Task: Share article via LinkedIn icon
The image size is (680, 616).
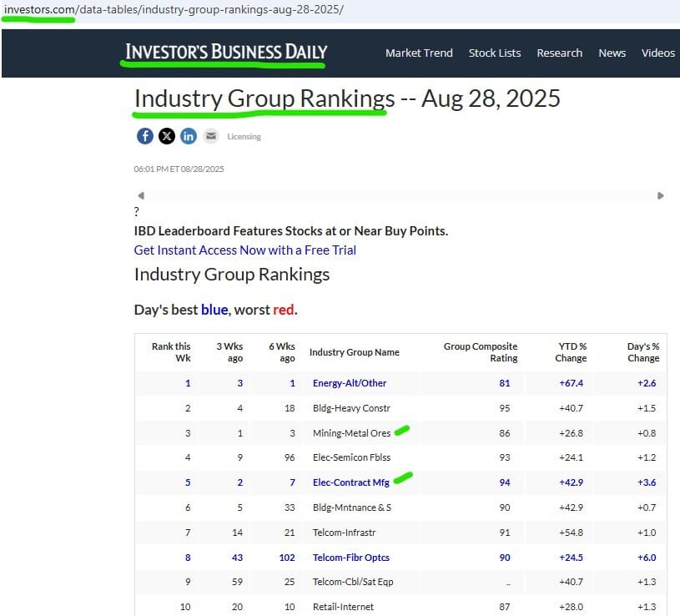Action: coord(189,136)
